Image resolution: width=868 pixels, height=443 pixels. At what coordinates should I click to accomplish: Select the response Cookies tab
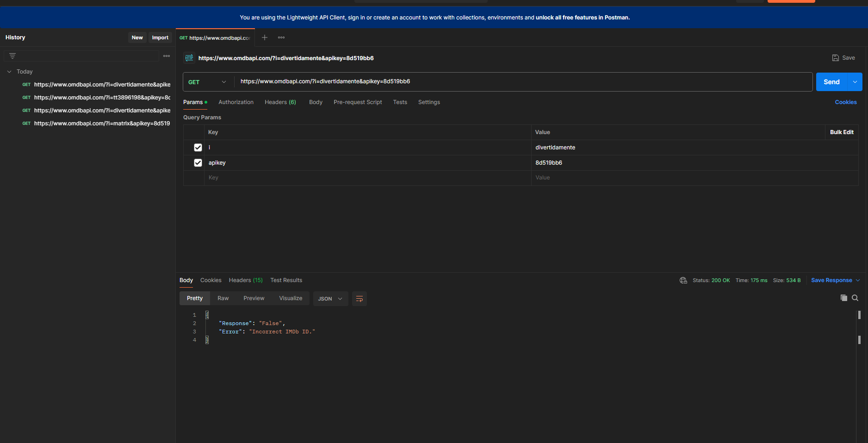click(x=211, y=280)
